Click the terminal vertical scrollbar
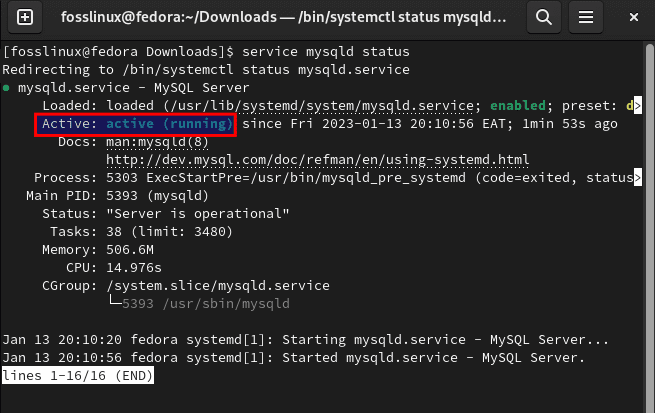655x413 pixels. (x=650, y=226)
